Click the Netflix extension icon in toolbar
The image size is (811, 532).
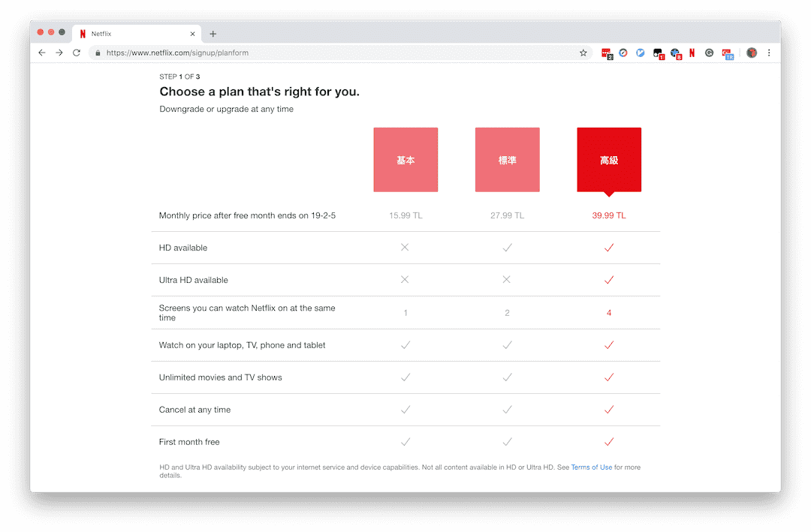pyautogui.click(x=692, y=53)
